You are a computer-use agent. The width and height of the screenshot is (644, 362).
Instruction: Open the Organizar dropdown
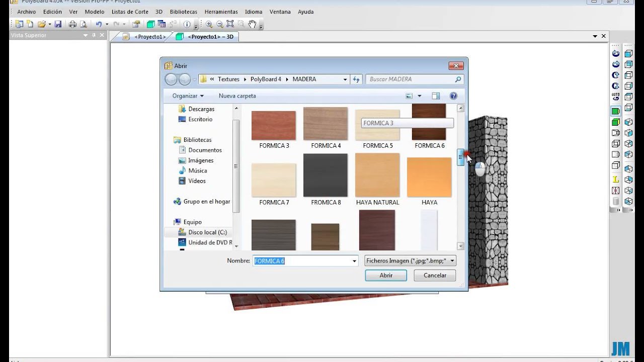(x=188, y=96)
